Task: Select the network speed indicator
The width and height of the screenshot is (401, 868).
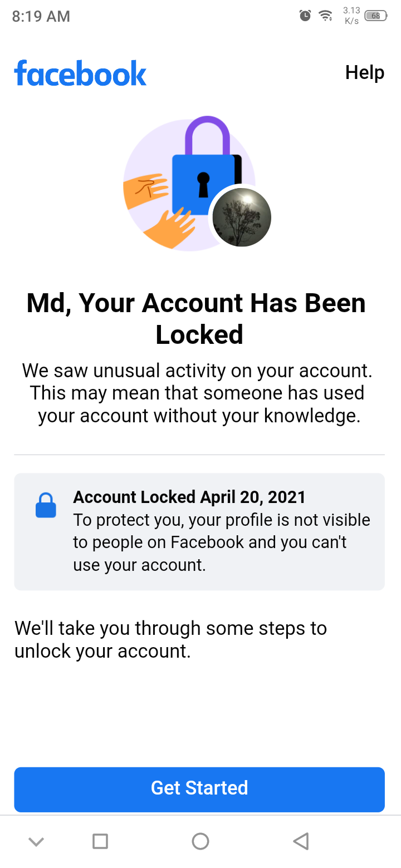Action: (351, 15)
